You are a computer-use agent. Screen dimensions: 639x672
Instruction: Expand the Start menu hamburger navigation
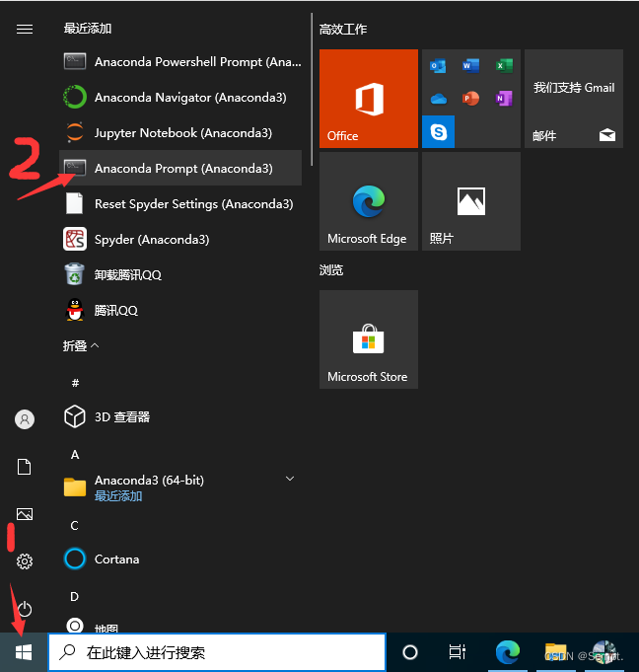click(x=25, y=29)
